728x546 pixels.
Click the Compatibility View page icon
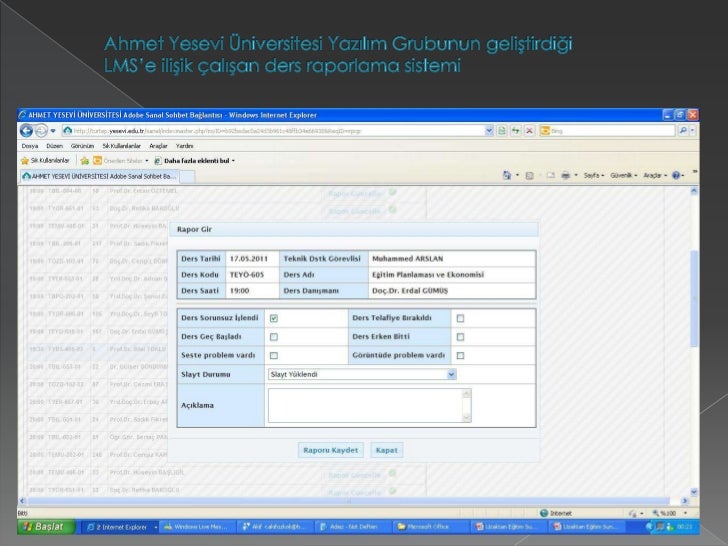[502, 131]
